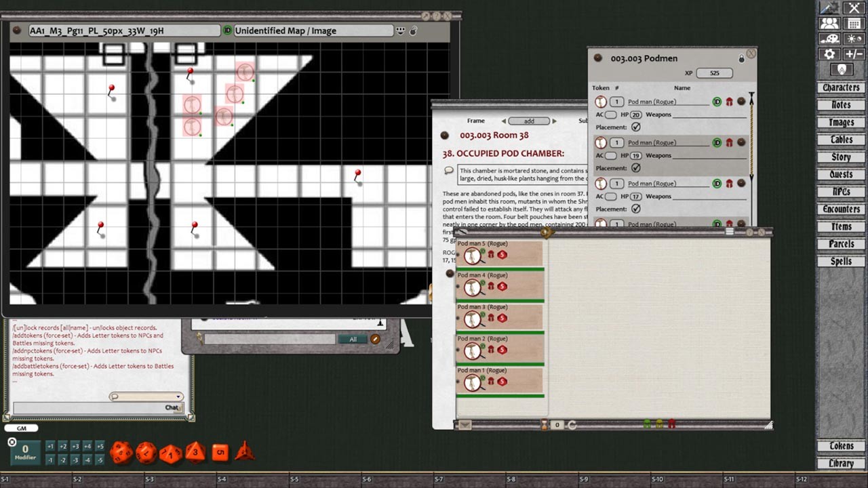Toggle the green faction visibility in combat tracker
Viewport: 868px width, 488px height.
point(648,425)
